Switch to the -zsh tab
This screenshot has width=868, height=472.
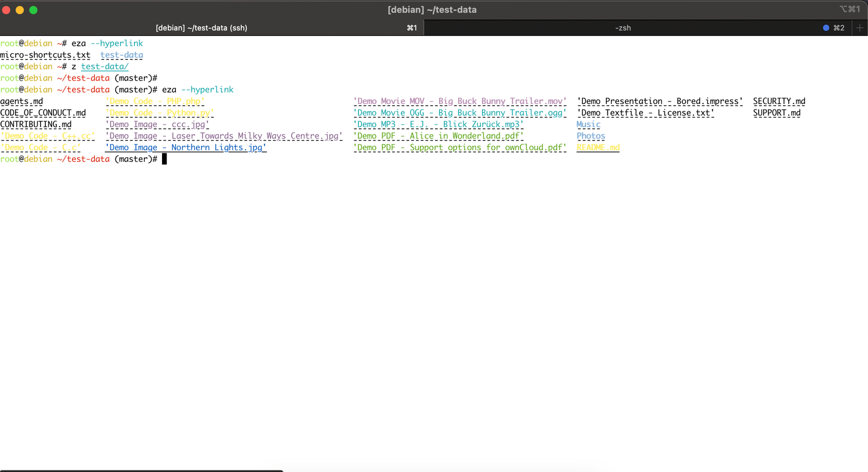tap(638, 28)
